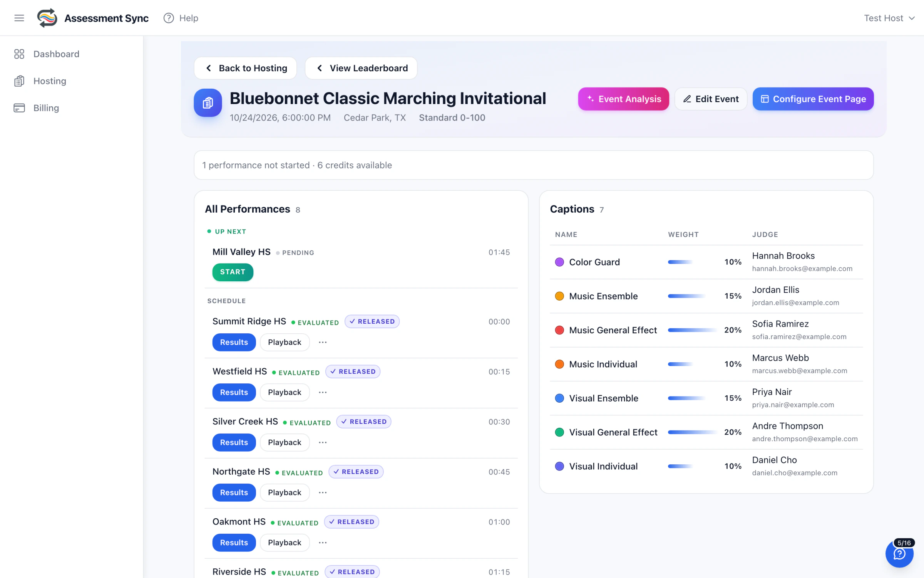This screenshot has height=578, width=924.
Task: Click the Music Ensemble weight bar
Action: click(x=687, y=296)
